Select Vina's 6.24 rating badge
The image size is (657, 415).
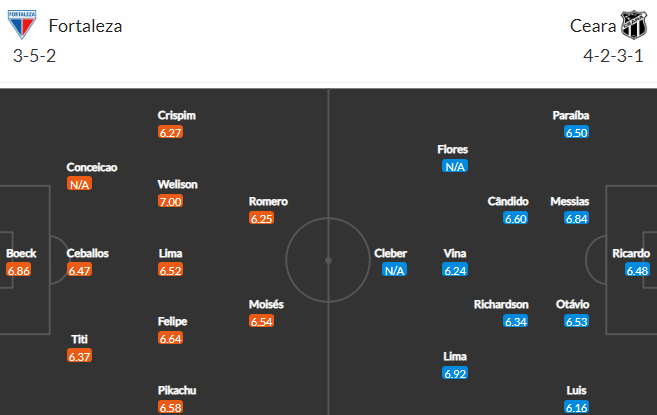tap(455, 270)
